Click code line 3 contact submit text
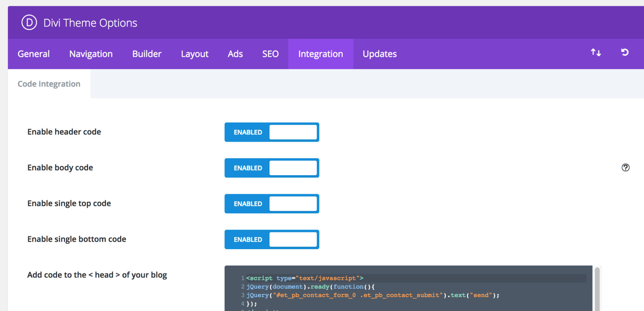 point(372,295)
